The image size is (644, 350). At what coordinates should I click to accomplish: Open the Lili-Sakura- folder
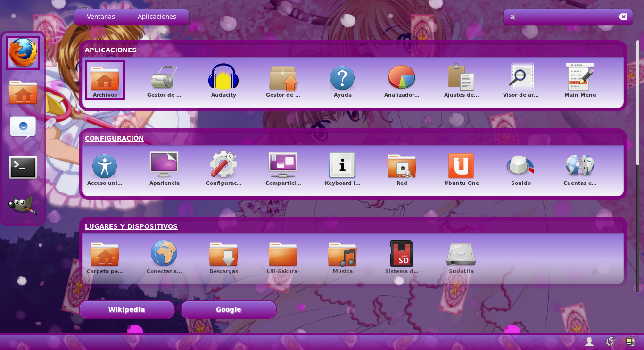[283, 257]
